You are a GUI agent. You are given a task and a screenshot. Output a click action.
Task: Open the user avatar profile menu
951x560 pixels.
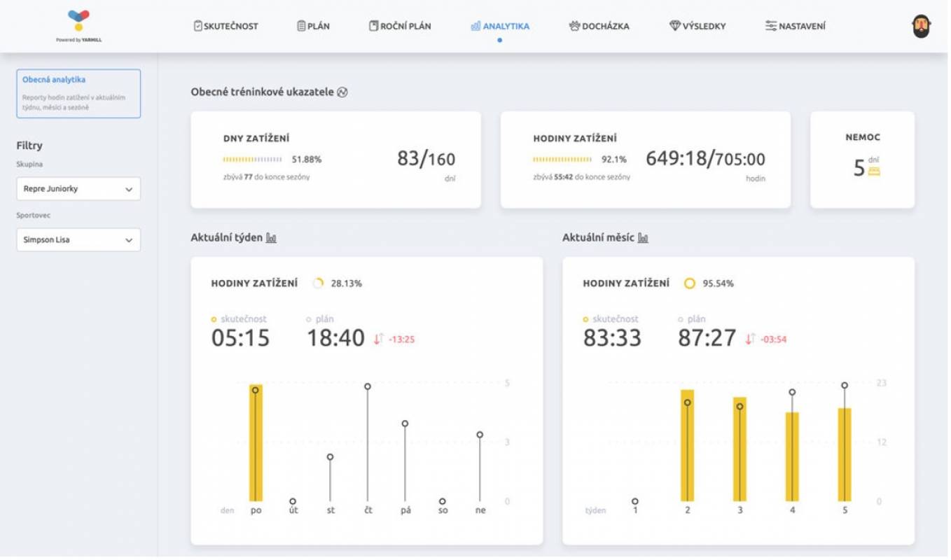[921, 27]
